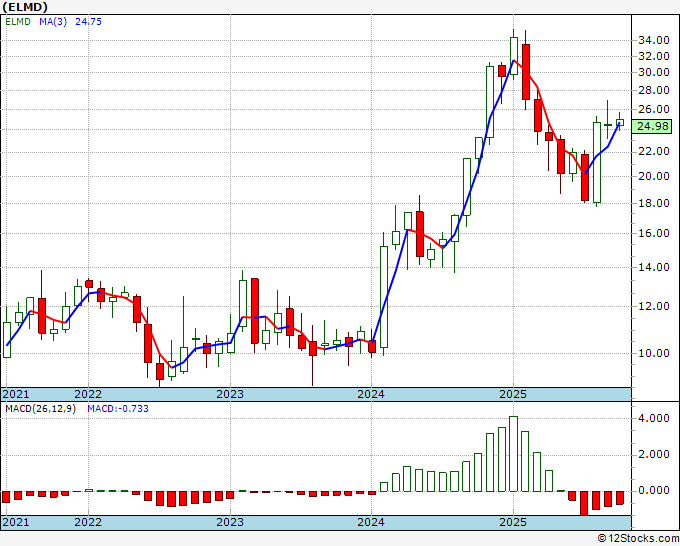Viewport: 680px width, 546px height.
Task: Click the 18.00 price axis label
Action: (653, 203)
